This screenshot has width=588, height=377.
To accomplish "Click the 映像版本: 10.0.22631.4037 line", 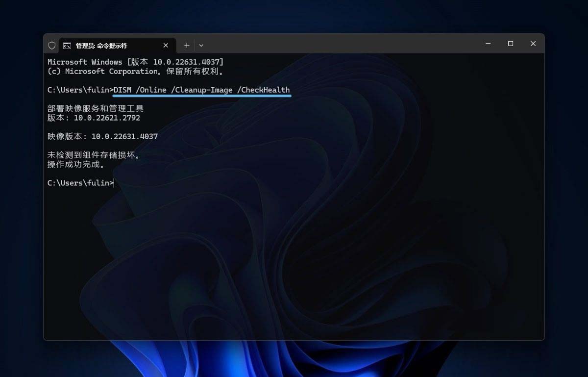I will pyautogui.click(x=102, y=136).
